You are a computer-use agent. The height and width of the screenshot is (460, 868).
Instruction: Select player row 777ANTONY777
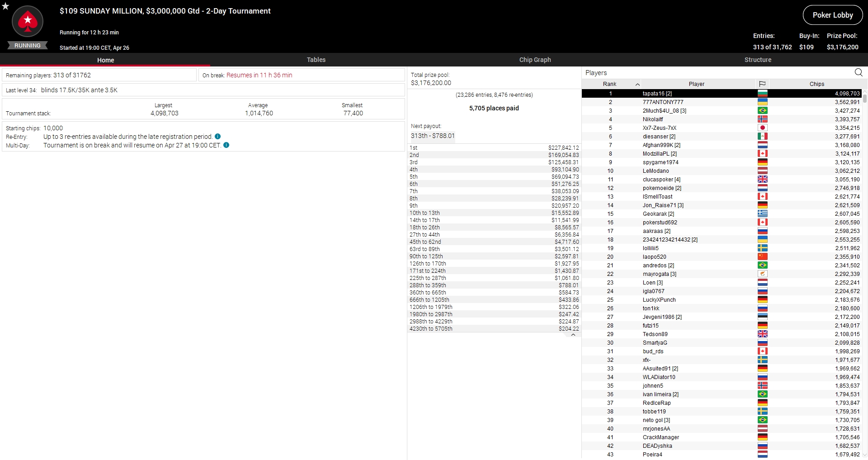click(x=722, y=102)
